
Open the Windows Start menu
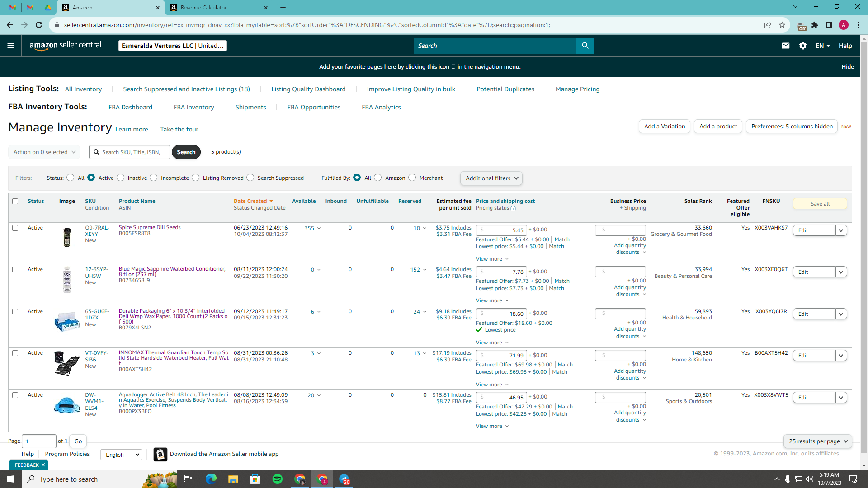(11, 479)
